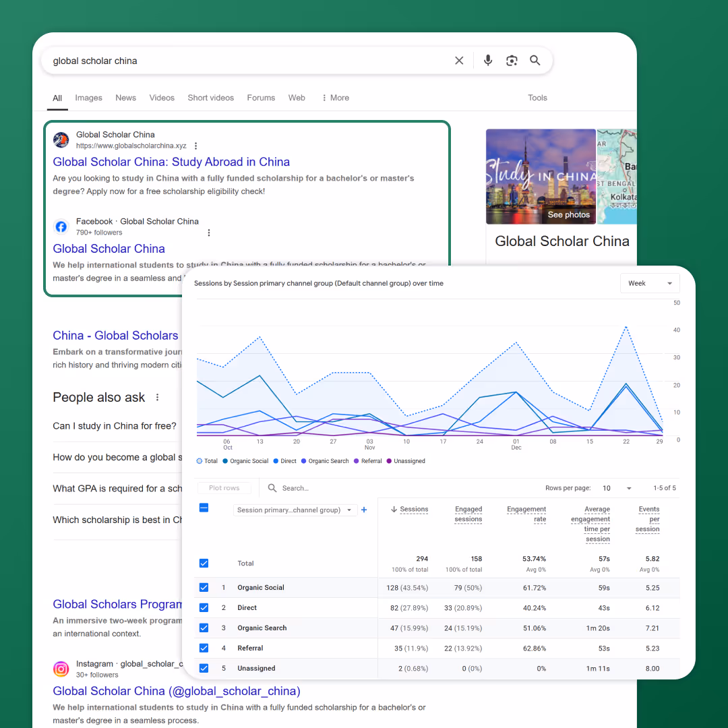This screenshot has height=728, width=728.
Task: Uncheck the Total row checkbox
Action: (x=204, y=563)
